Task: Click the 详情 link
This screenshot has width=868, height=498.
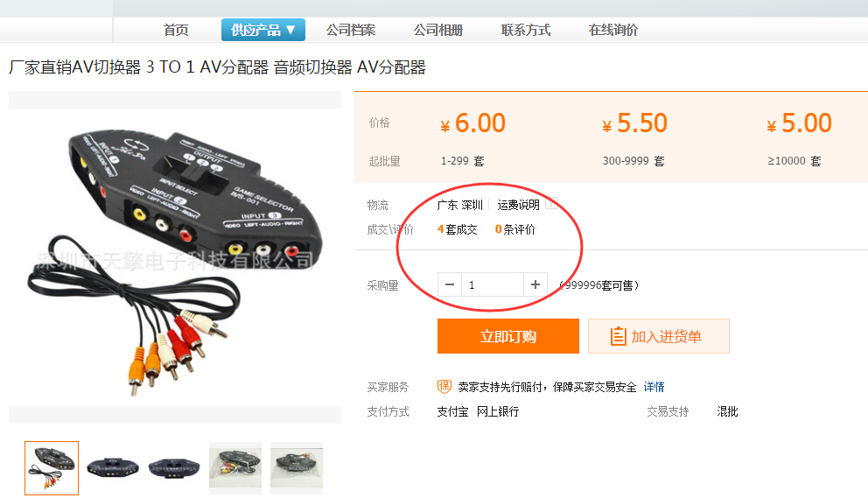Action: tap(654, 387)
